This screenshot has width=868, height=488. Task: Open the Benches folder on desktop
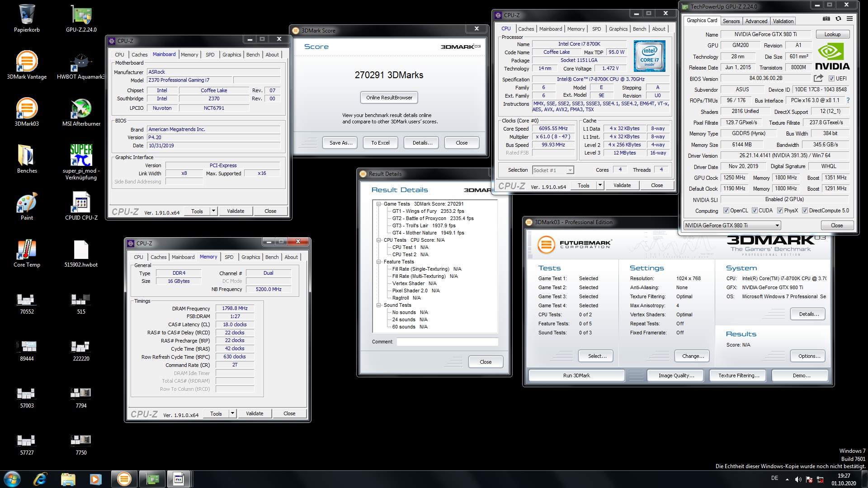pos(27,160)
